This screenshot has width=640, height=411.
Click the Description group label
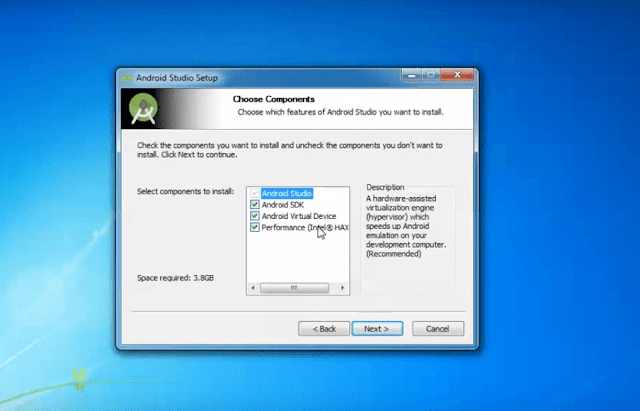[385, 187]
